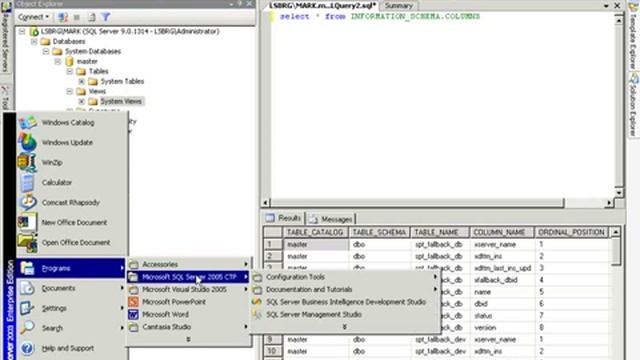Viewport: 640px width, 360px height.
Task: Switch to the Summary tab
Action: pos(399,6)
